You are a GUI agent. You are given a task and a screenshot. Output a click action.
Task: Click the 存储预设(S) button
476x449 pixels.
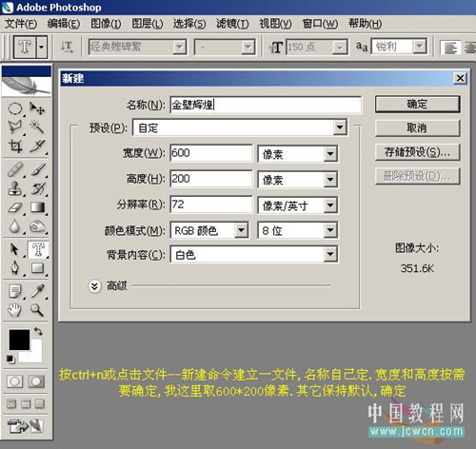point(417,152)
